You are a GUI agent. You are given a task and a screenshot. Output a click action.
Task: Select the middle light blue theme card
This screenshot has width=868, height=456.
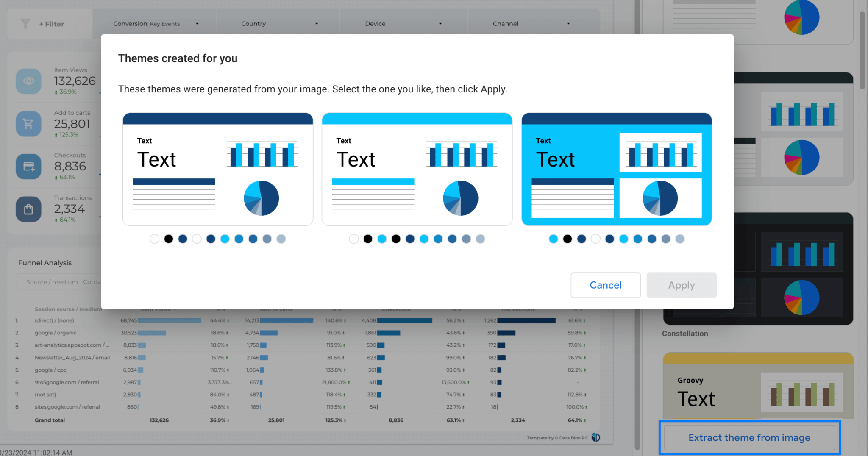click(x=417, y=169)
